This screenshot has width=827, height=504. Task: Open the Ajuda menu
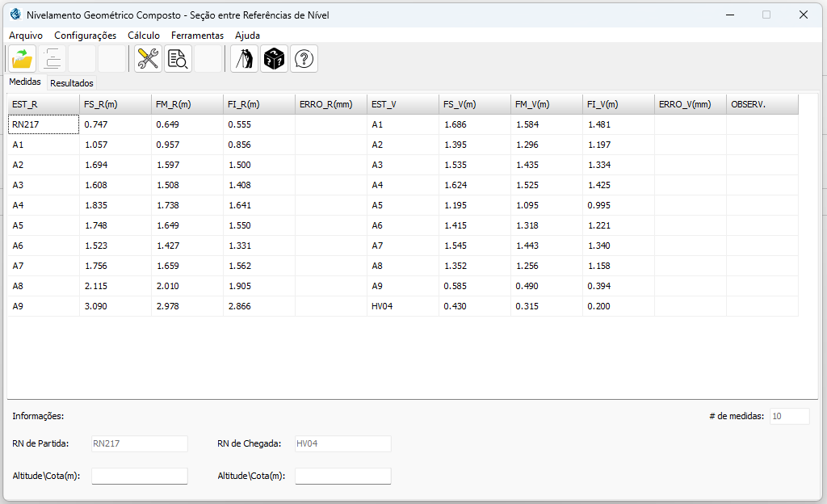[x=247, y=36]
